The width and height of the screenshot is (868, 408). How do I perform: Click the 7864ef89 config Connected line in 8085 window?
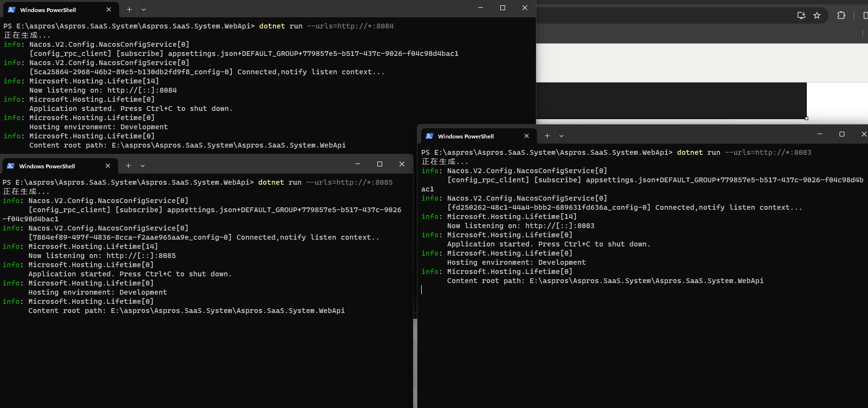[x=204, y=237]
